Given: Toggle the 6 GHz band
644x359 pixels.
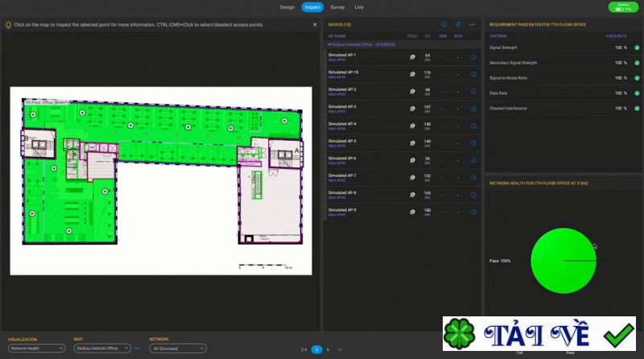Looking at the screenshot, I should (x=328, y=349).
